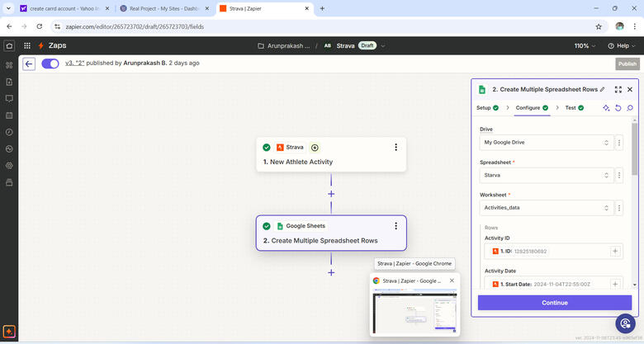Bookmark this page with star icon

coord(599,26)
